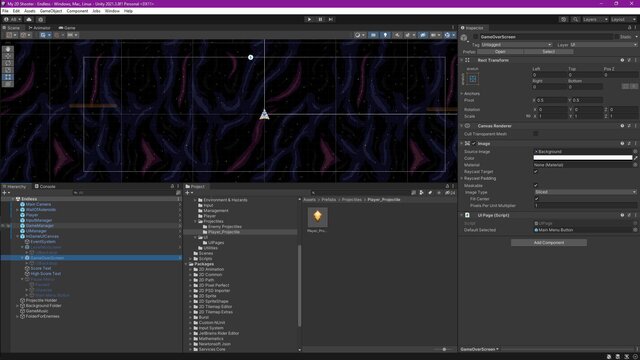Toggle the Raycast Target checkbox
This screenshot has height=360, width=640.
coord(536,171)
